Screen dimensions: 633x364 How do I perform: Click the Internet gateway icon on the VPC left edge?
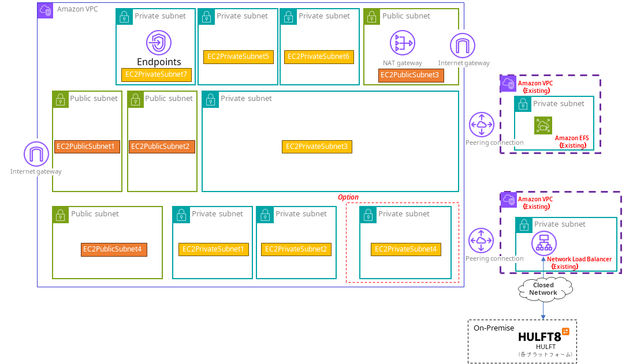(x=36, y=154)
